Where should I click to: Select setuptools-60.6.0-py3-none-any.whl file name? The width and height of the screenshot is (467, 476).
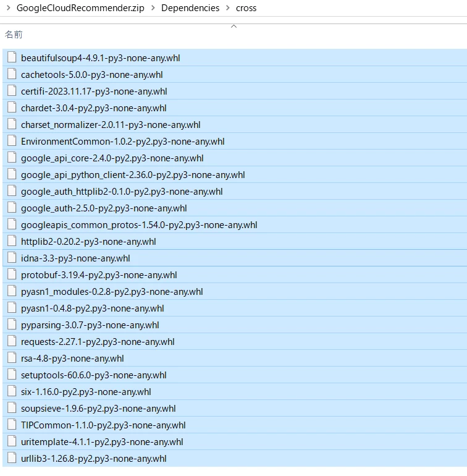(x=94, y=375)
